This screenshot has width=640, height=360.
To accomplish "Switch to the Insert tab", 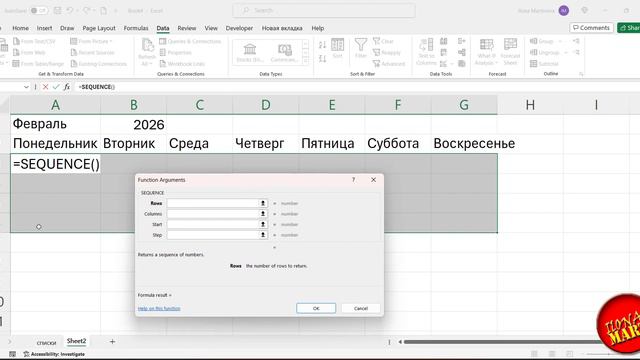I will [44, 28].
